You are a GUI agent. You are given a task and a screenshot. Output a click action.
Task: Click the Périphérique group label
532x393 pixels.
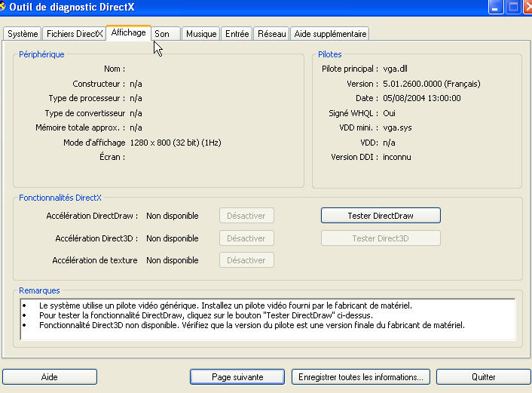(41, 54)
